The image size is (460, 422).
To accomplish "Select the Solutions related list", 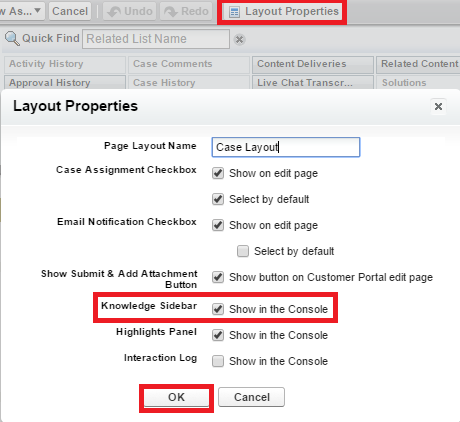I will pyautogui.click(x=418, y=82).
